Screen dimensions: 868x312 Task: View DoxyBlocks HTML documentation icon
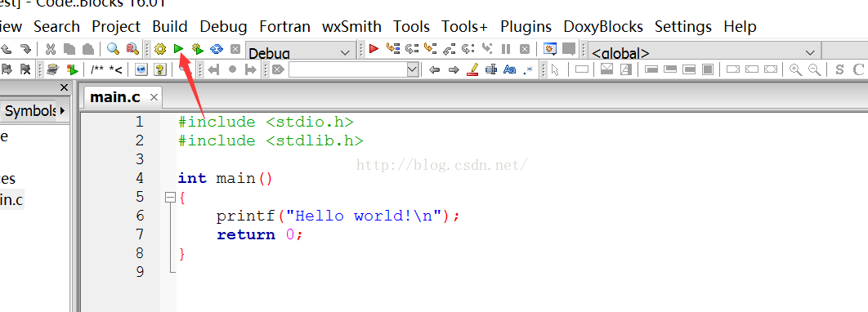(141, 69)
